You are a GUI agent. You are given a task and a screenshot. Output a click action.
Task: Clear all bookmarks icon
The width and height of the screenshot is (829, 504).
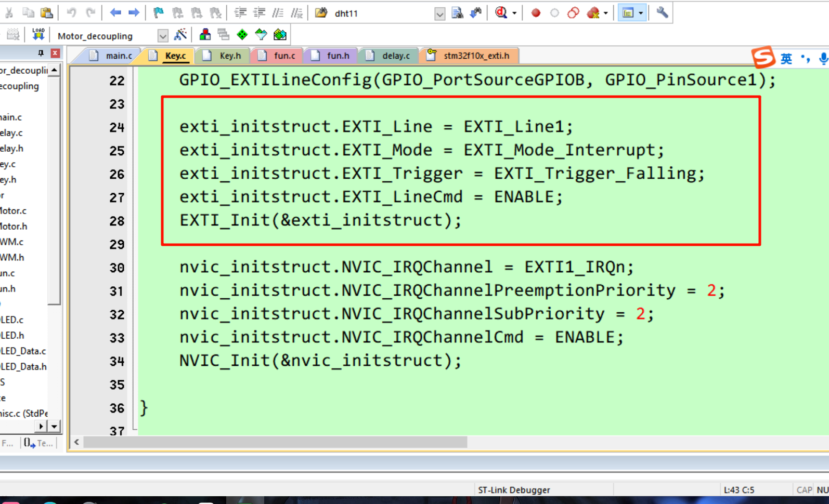pos(215,13)
